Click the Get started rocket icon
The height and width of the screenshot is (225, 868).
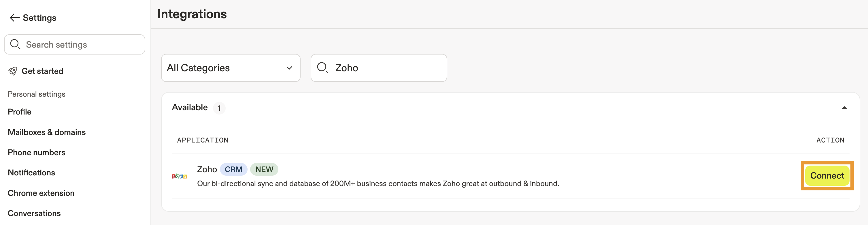[13, 71]
